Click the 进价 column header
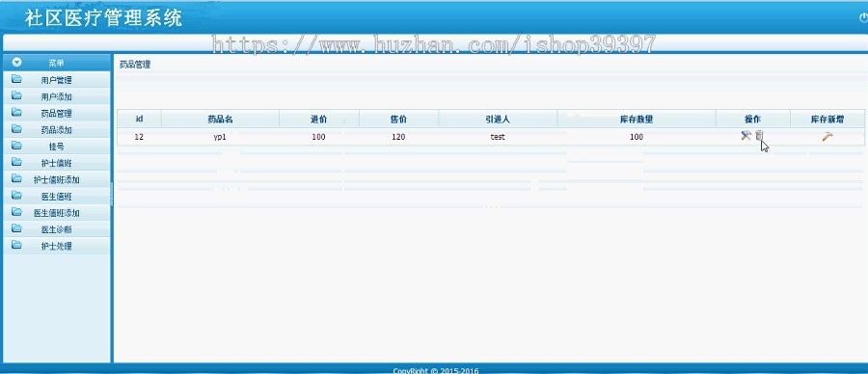This screenshot has width=868, height=374. tap(319, 119)
